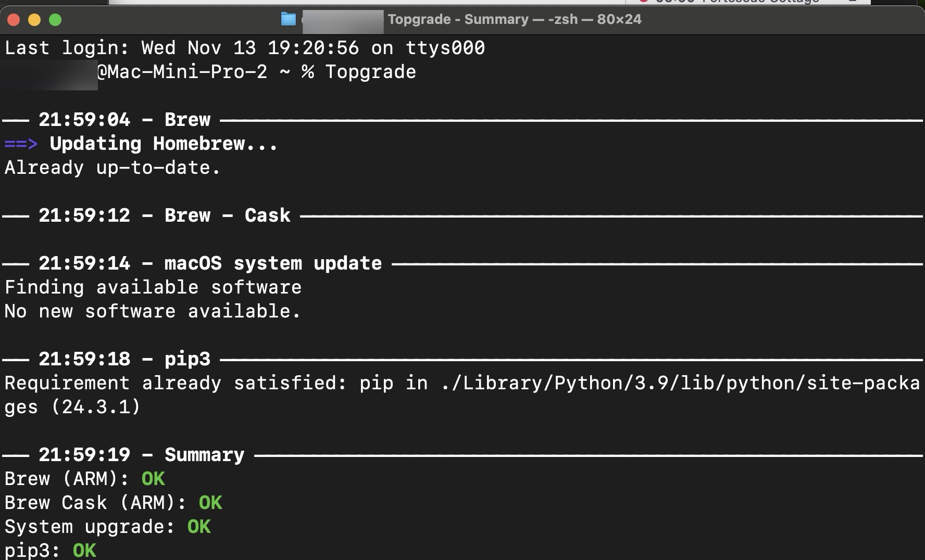Click the 'macOS system update' header

(273, 263)
